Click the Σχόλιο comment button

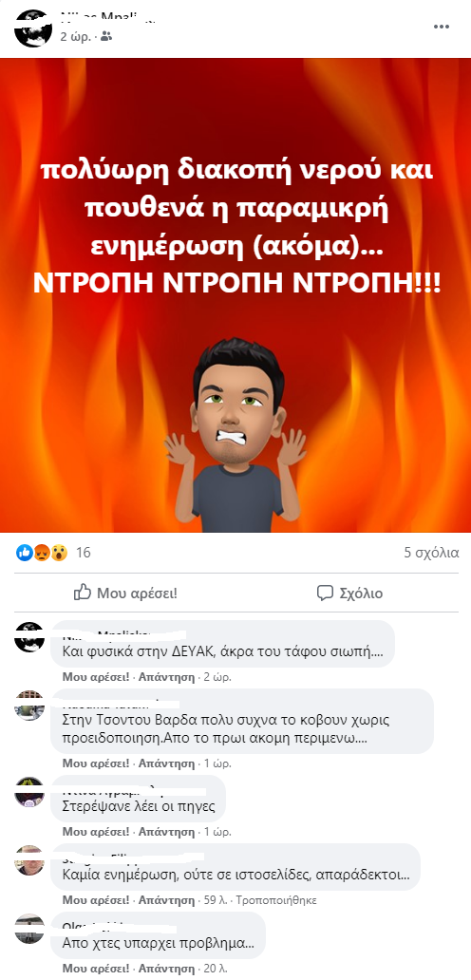pos(349,594)
